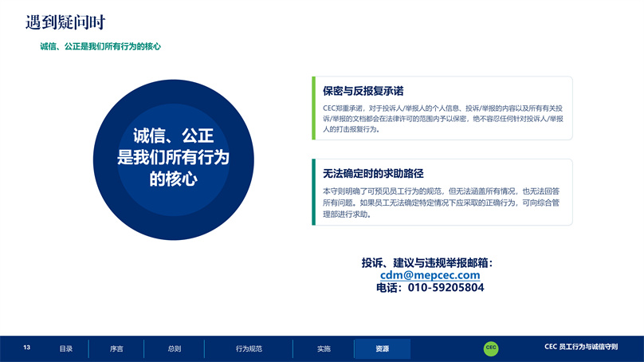Switch to the 总则 tab
Image resolution: width=644 pixels, height=362 pixels.
174,348
